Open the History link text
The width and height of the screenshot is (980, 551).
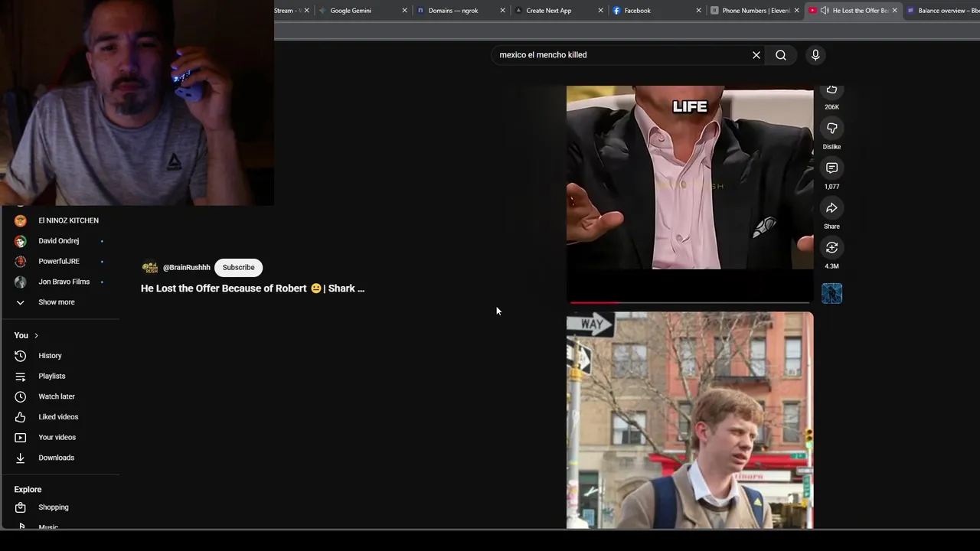[x=51, y=356]
